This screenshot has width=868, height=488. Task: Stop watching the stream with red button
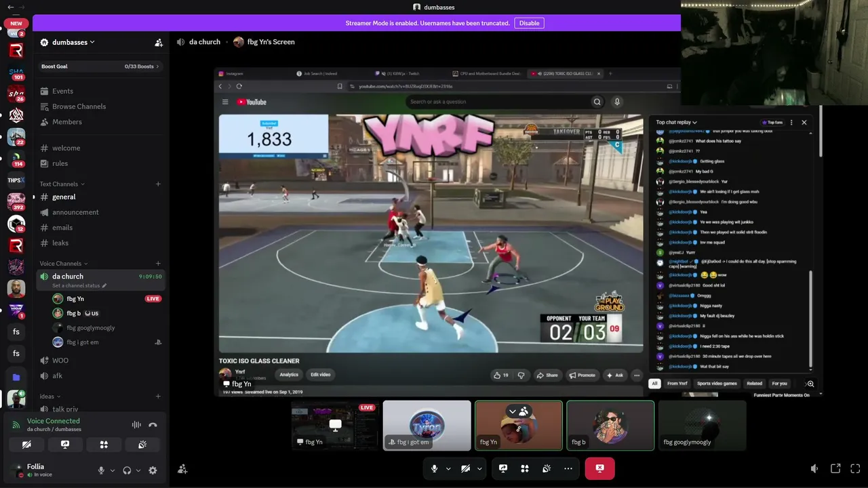click(599, 468)
